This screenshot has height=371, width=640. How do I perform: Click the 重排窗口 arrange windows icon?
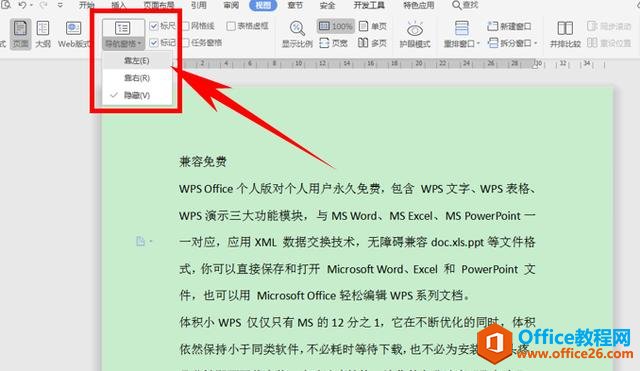[x=461, y=29]
